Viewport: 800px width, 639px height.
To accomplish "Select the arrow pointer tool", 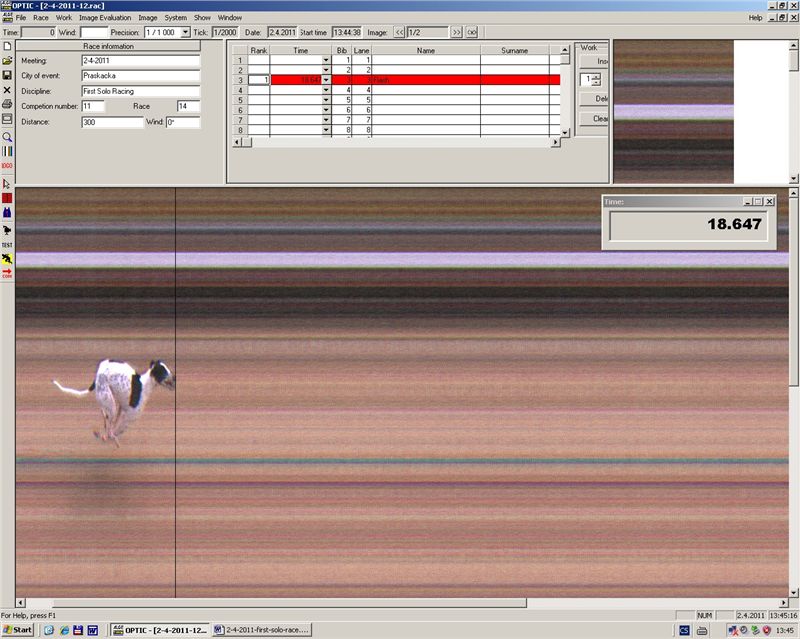I will point(7,183).
